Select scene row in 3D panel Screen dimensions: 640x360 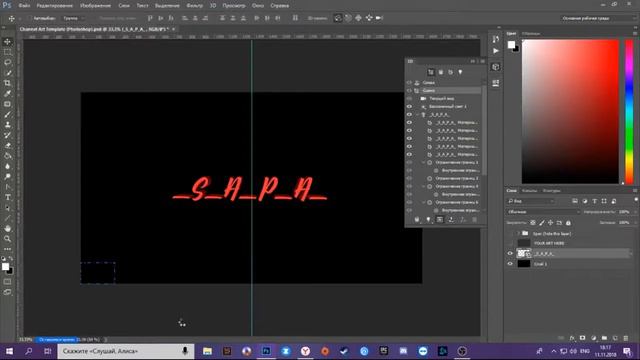pos(448,91)
